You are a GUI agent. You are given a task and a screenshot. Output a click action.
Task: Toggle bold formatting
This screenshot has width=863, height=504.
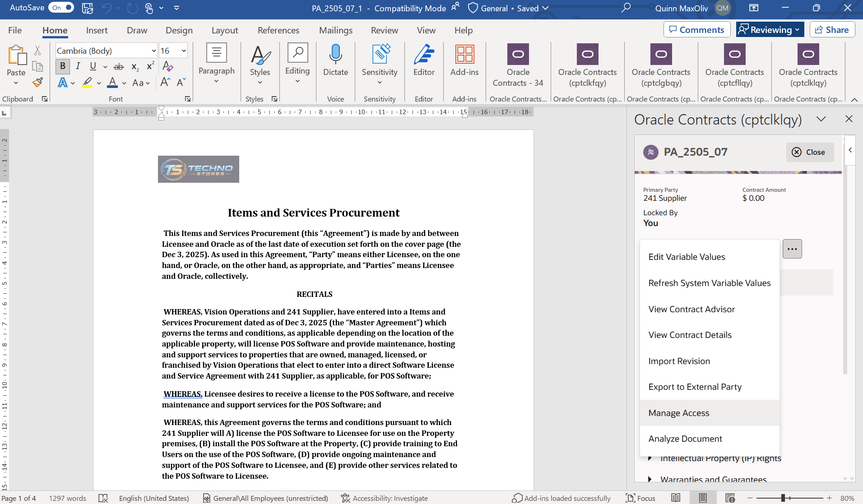[63, 66]
